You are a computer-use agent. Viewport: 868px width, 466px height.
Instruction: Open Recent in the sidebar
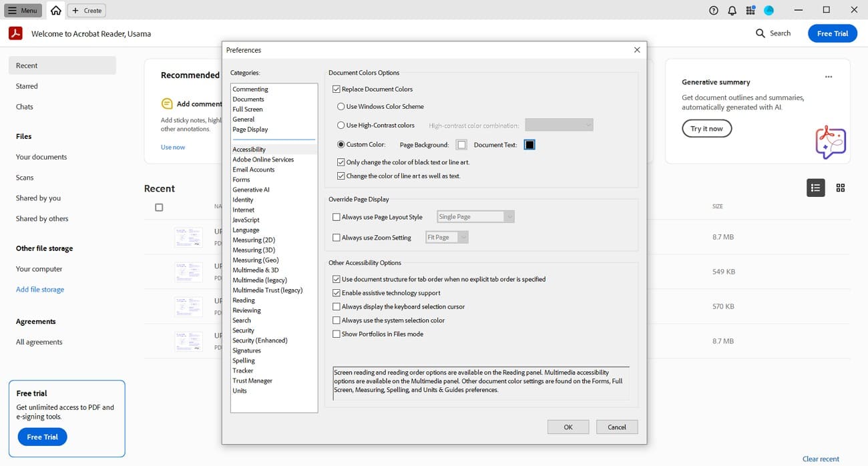tap(62, 65)
